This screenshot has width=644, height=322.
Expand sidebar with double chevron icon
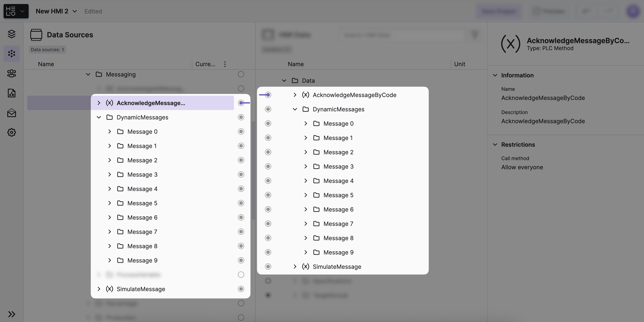click(11, 314)
